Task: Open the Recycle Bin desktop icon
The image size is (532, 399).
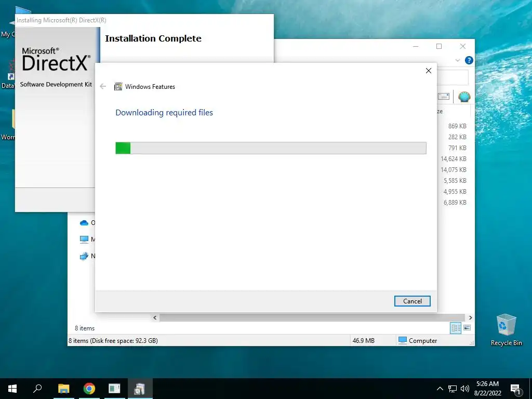Action: 506,330
